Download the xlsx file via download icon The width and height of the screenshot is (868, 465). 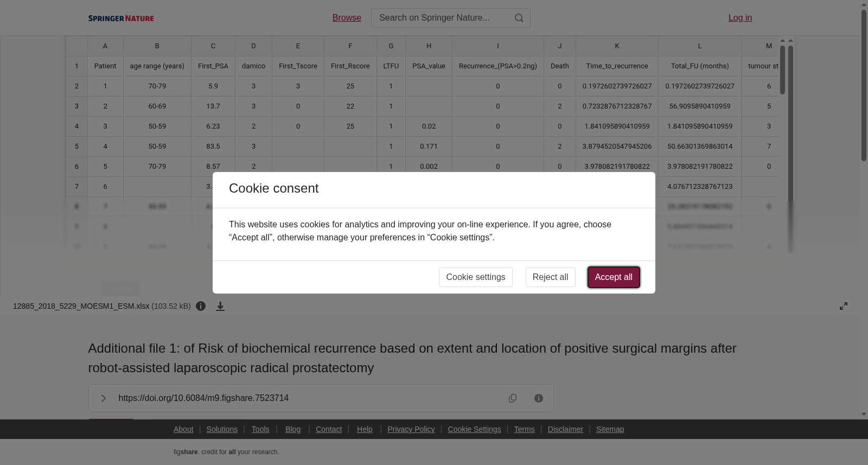[220, 307]
